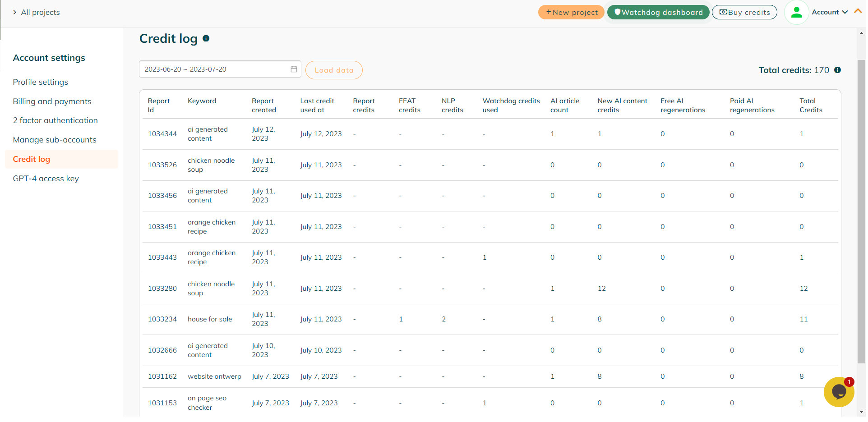Click the shield icon on the Watchdog dashboard button
868x422 pixels.
coord(617,12)
